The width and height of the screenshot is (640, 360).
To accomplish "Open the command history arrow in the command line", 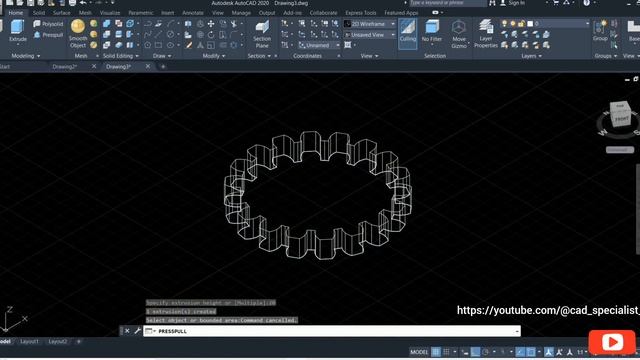I will point(517,331).
